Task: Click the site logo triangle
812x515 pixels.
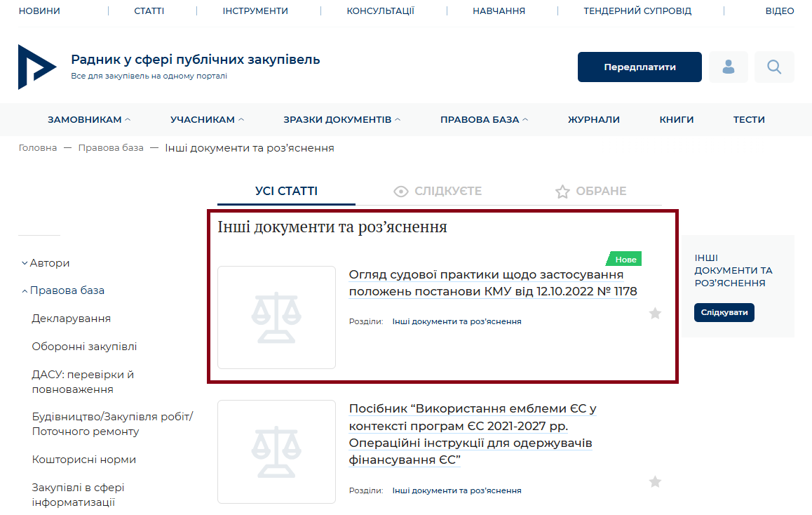Action: pos(36,67)
